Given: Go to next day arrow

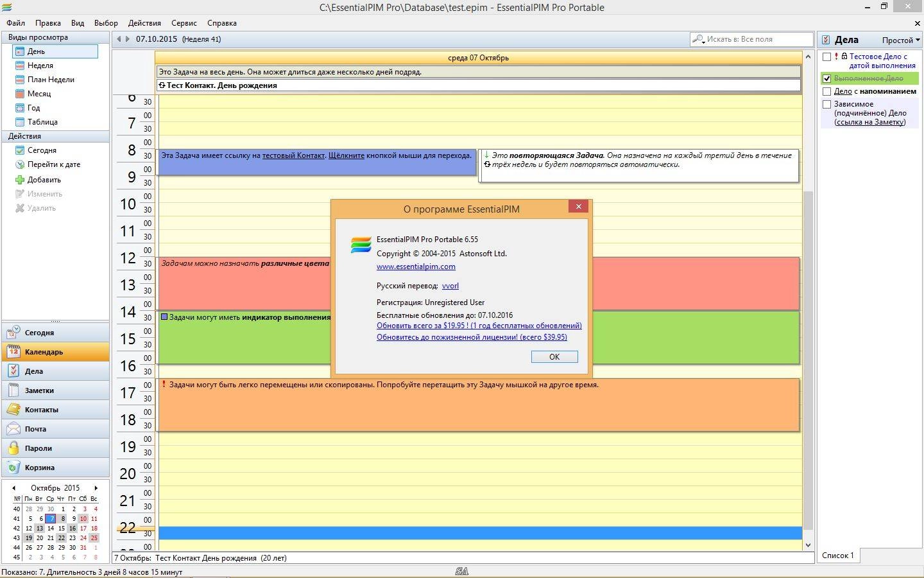Looking at the screenshot, I should pos(127,39).
